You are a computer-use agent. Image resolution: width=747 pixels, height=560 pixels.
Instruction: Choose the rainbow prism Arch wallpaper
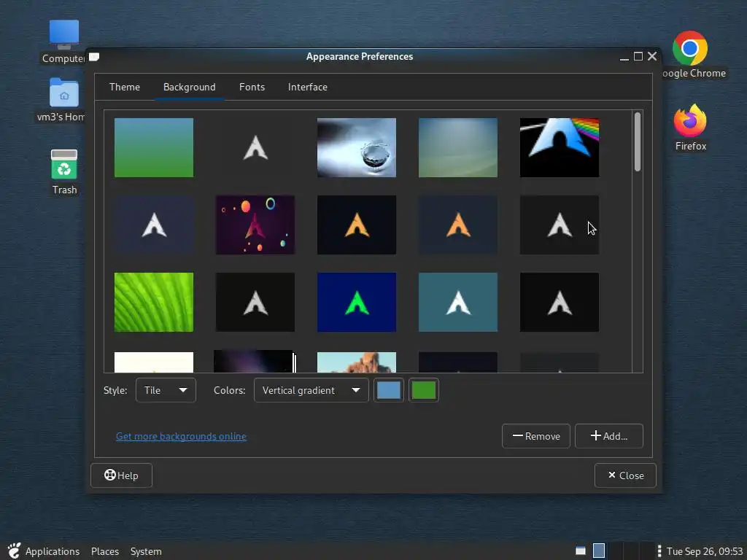pyautogui.click(x=560, y=147)
